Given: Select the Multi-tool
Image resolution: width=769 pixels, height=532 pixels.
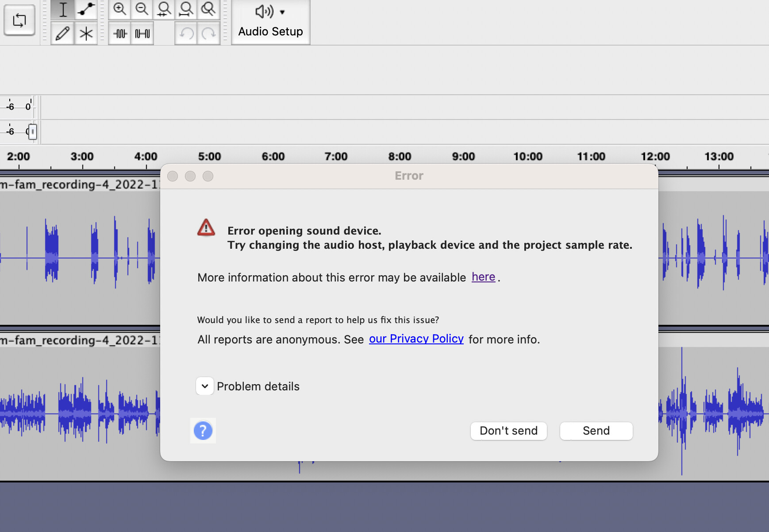Looking at the screenshot, I should click(x=87, y=33).
